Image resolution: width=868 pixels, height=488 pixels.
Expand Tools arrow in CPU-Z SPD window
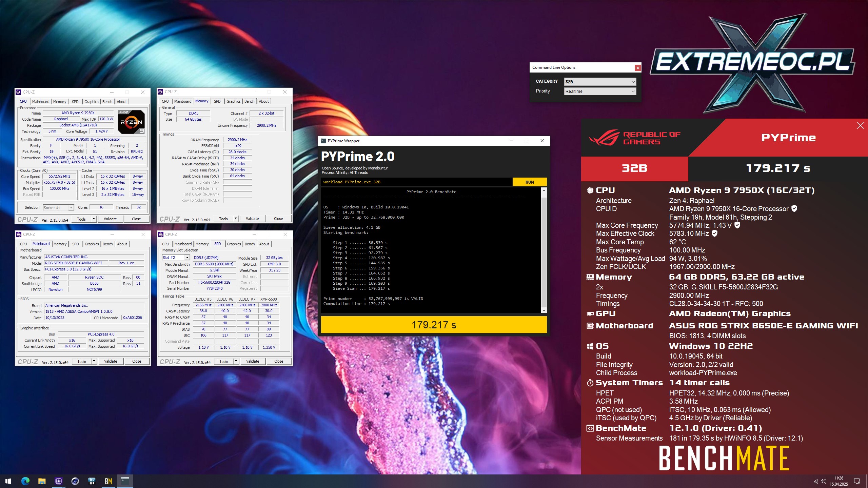236,361
